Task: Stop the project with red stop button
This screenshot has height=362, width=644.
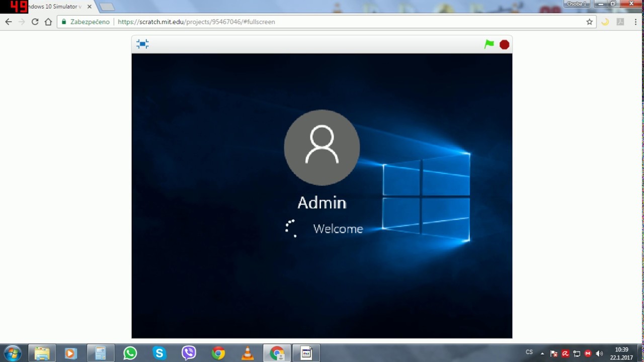Action: pyautogui.click(x=504, y=45)
